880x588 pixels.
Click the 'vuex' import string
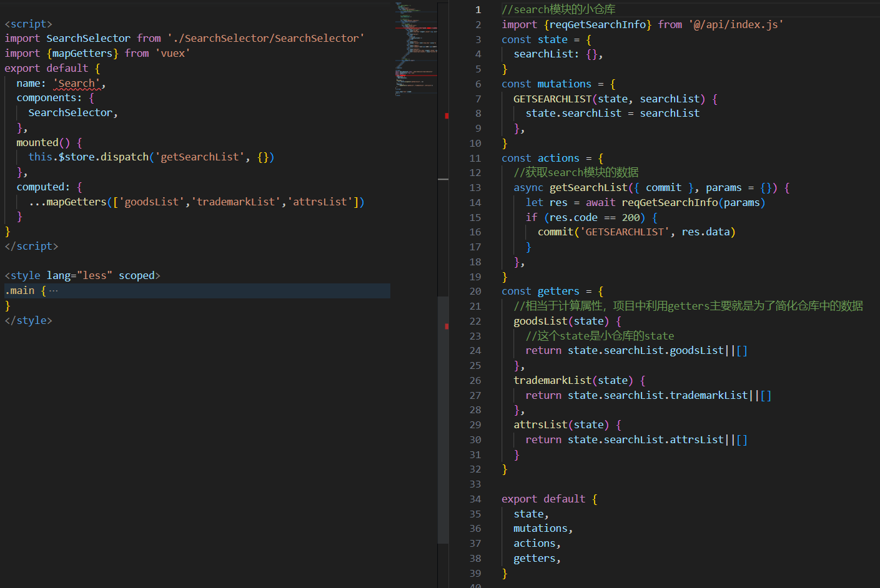pos(172,53)
